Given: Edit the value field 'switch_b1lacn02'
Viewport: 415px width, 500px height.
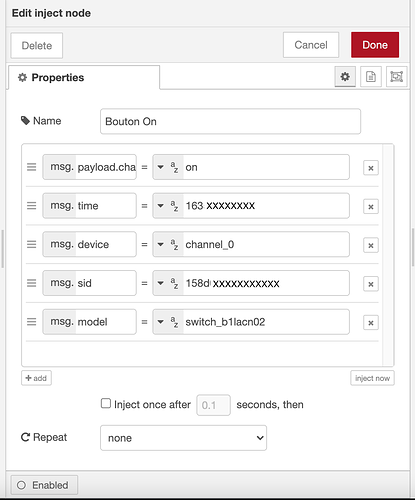Looking at the screenshot, I should 266,322.
